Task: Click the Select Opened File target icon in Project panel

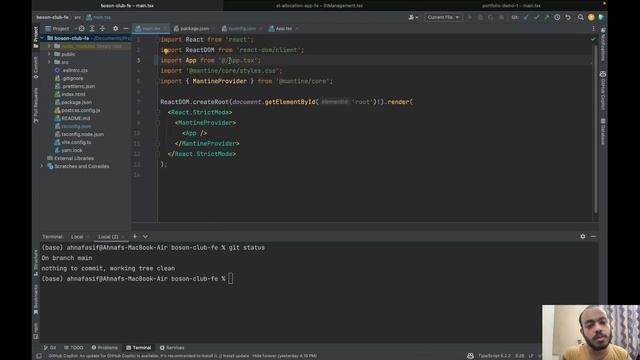Action: 82,29
